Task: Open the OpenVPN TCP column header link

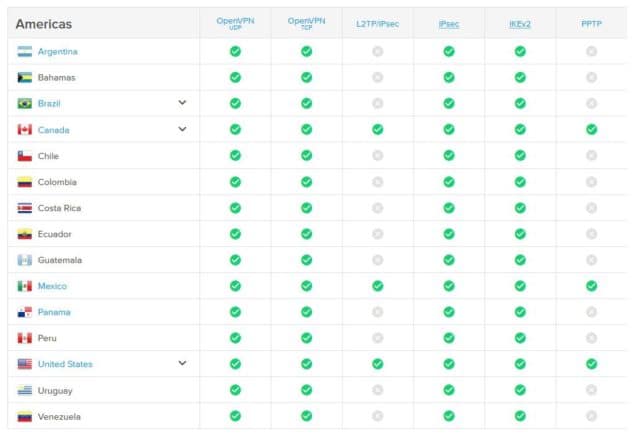Action: point(307,23)
